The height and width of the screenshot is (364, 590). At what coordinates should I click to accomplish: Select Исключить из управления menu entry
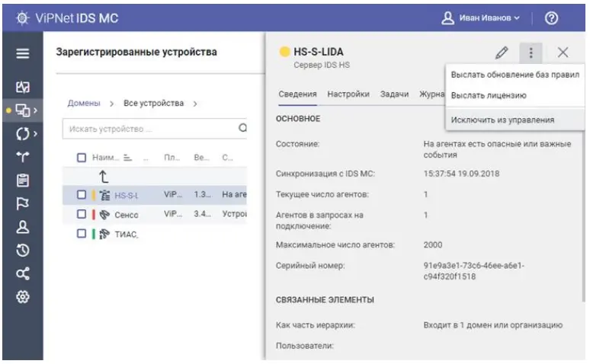click(x=515, y=120)
